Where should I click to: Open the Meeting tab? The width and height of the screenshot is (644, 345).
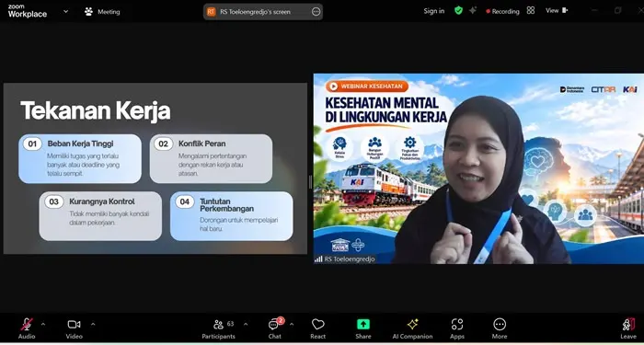click(x=102, y=12)
